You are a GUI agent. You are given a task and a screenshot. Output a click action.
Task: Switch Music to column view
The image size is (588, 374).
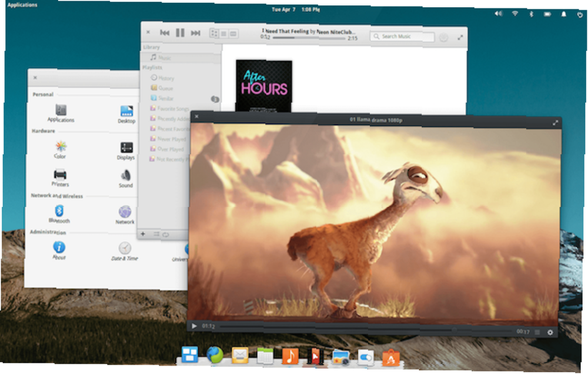click(233, 34)
